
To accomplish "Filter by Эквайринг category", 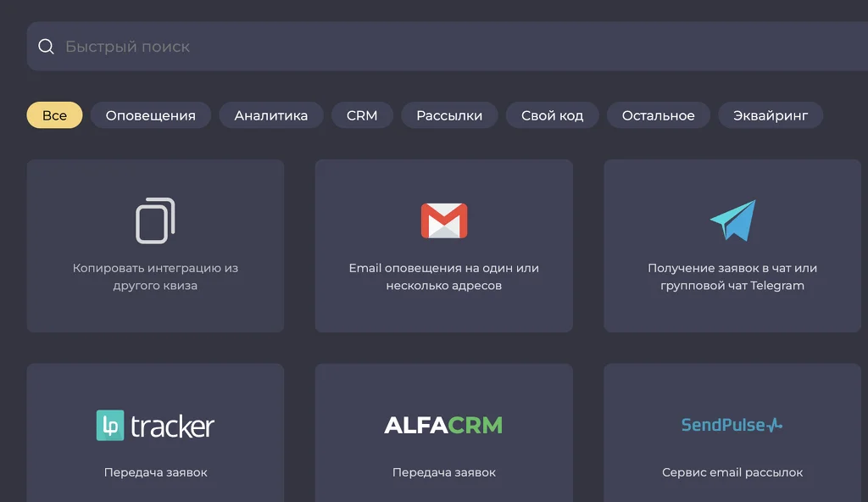I will [x=771, y=115].
